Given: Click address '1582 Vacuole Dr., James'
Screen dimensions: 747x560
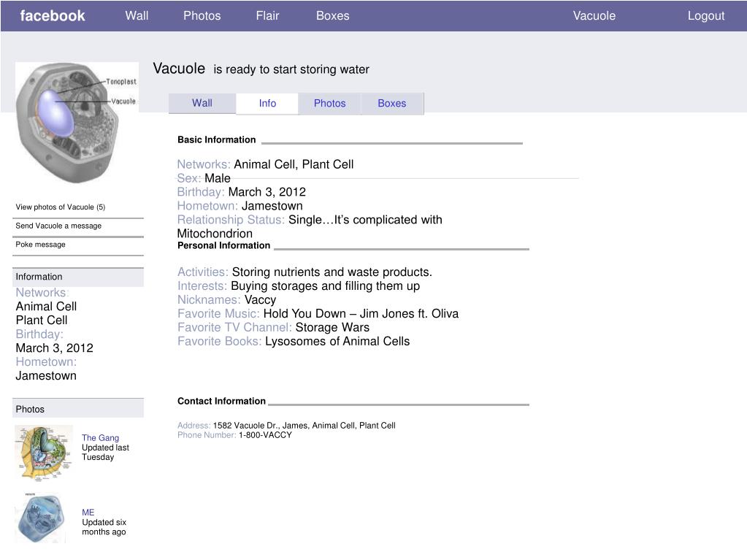Looking at the screenshot, I should (261, 426).
